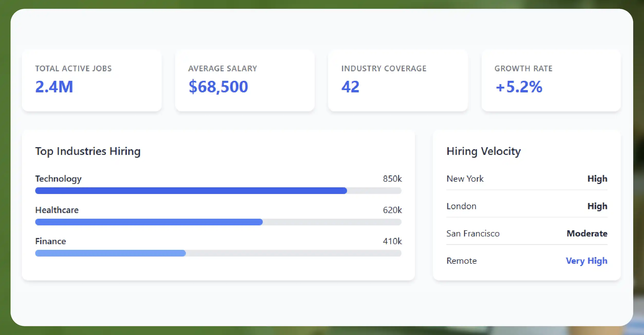Image resolution: width=644 pixels, height=335 pixels.
Task: Click the New York row label
Action: pos(465,179)
